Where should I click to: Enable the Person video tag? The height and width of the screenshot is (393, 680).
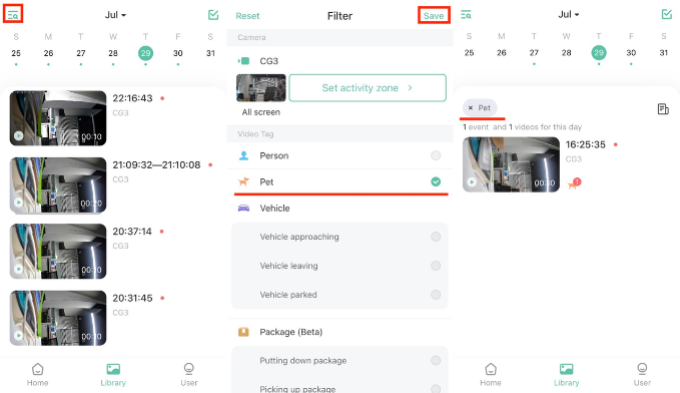click(436, 155)
